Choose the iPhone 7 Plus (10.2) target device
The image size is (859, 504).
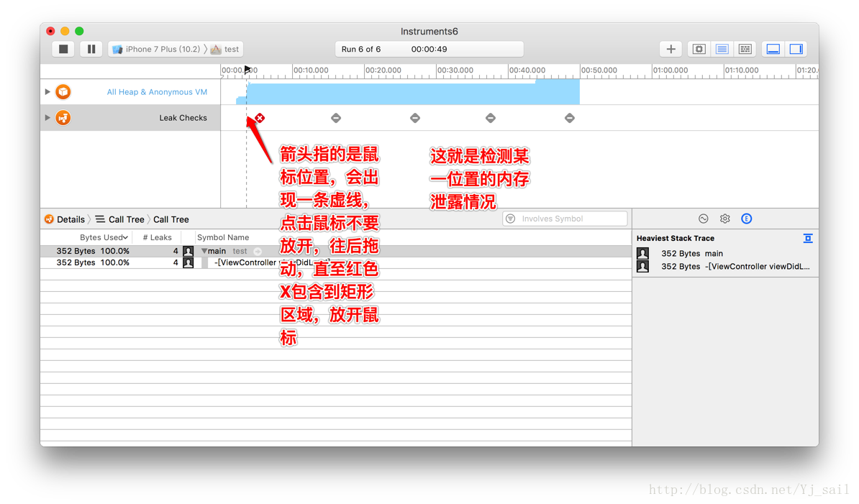[156, 50]
